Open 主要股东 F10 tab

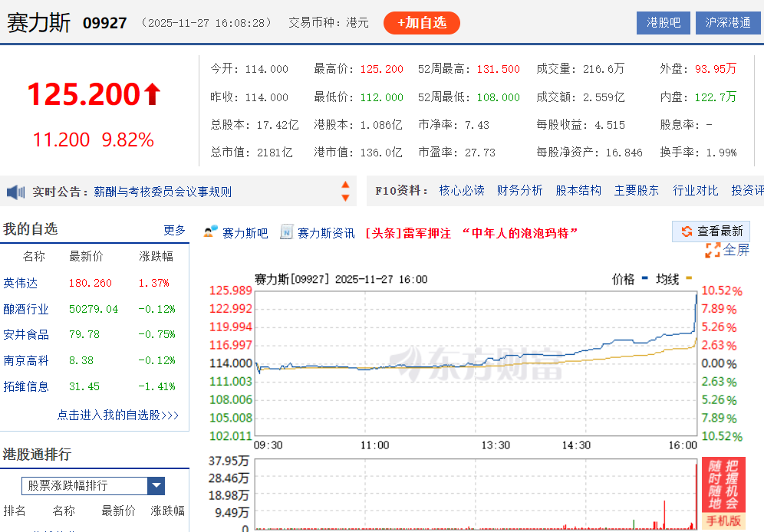[x=637, y=190]
